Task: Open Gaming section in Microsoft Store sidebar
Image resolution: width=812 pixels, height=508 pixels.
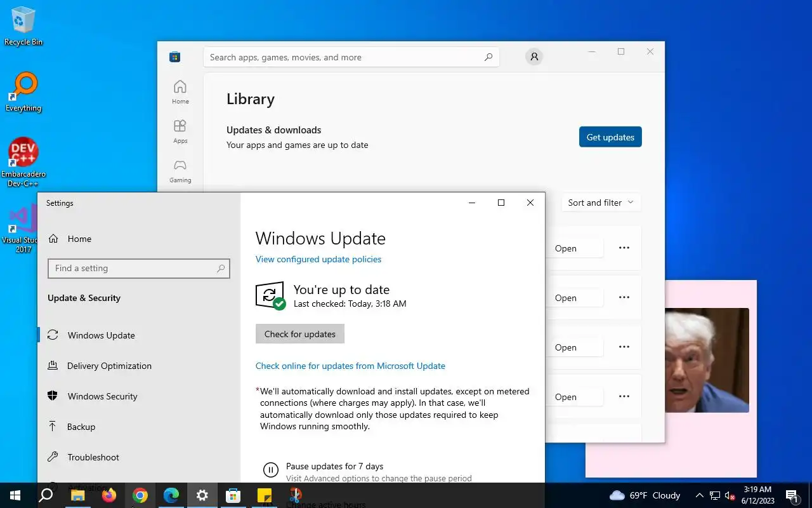Action: pos(180,171)
